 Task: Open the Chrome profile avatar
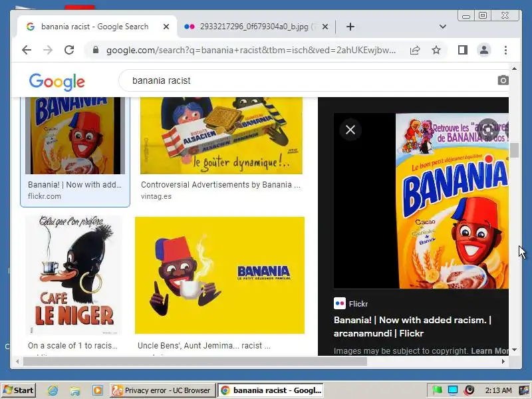(x=484, y=51)
